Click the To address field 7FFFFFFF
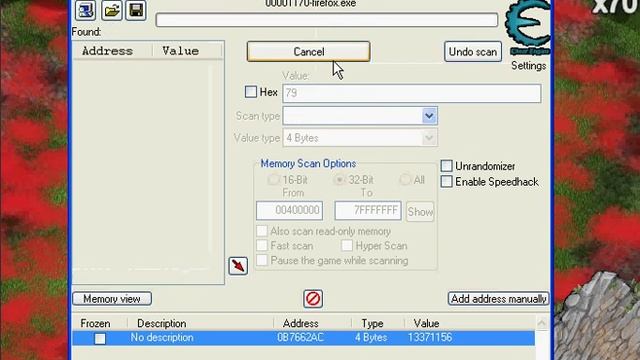Screen dimensions: 640x360 click(368, 211)
